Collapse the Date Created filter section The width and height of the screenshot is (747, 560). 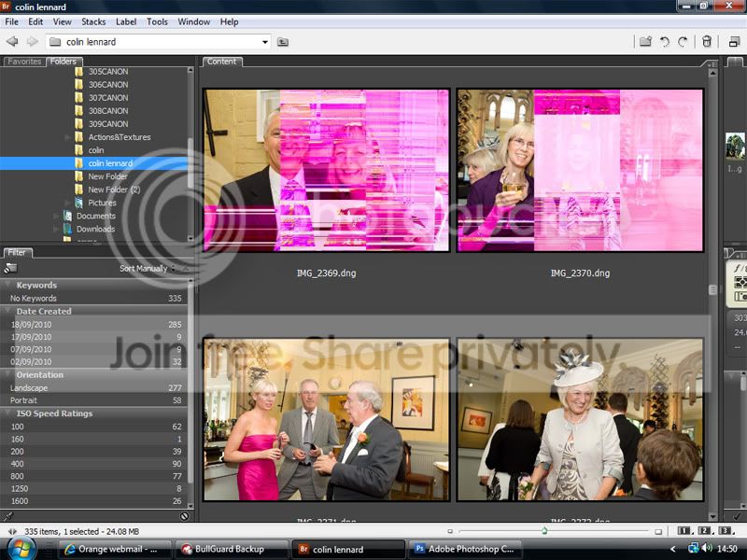(8, 311)
